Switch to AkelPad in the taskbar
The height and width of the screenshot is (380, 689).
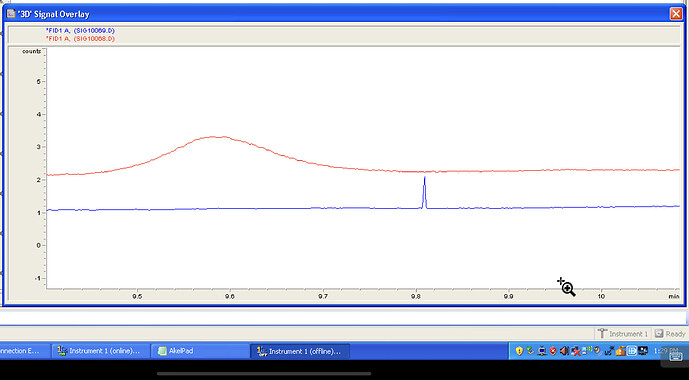[x=199, y=351]
